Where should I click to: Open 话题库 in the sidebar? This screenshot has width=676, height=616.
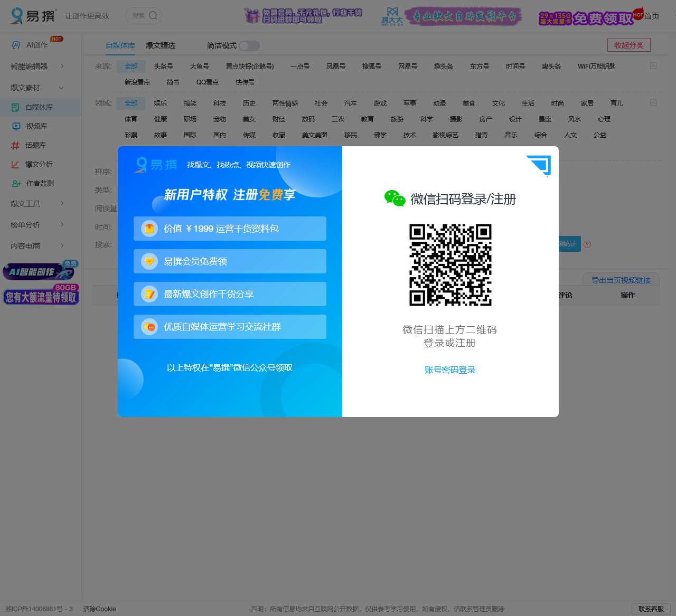click(x=35, y=145)
